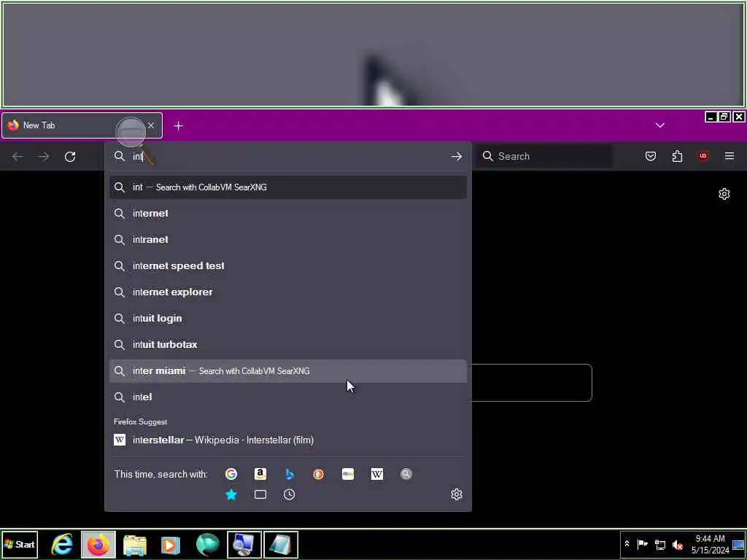Screen dimensions: 747x560
Task: Click the magnifier lens window at top
Action: (x=373, y=55)
